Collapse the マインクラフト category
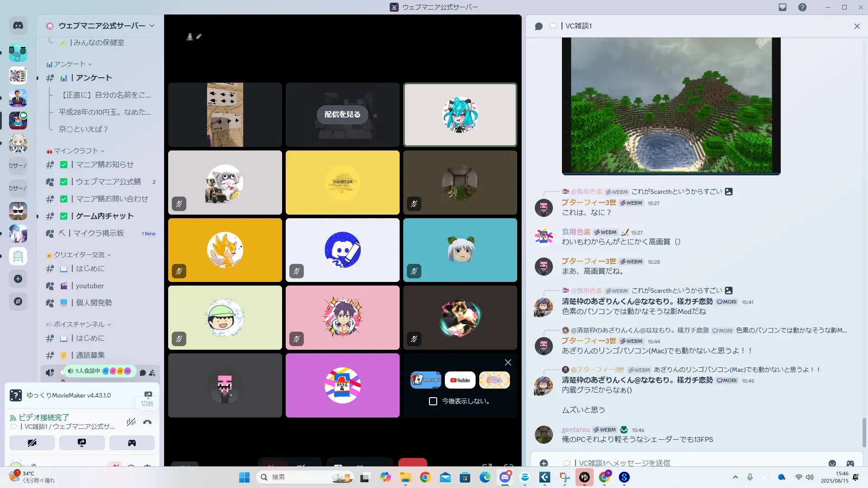 pos(76,151)
